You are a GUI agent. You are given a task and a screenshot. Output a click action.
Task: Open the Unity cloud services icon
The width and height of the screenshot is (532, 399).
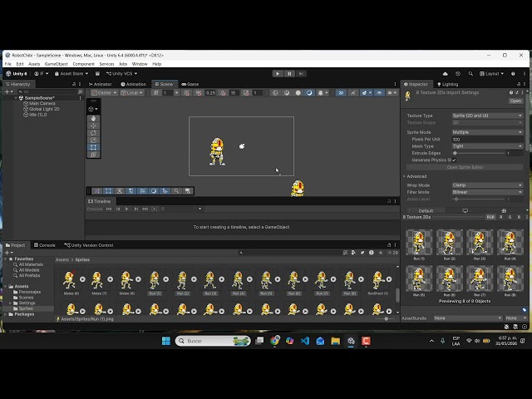(446, 74)
